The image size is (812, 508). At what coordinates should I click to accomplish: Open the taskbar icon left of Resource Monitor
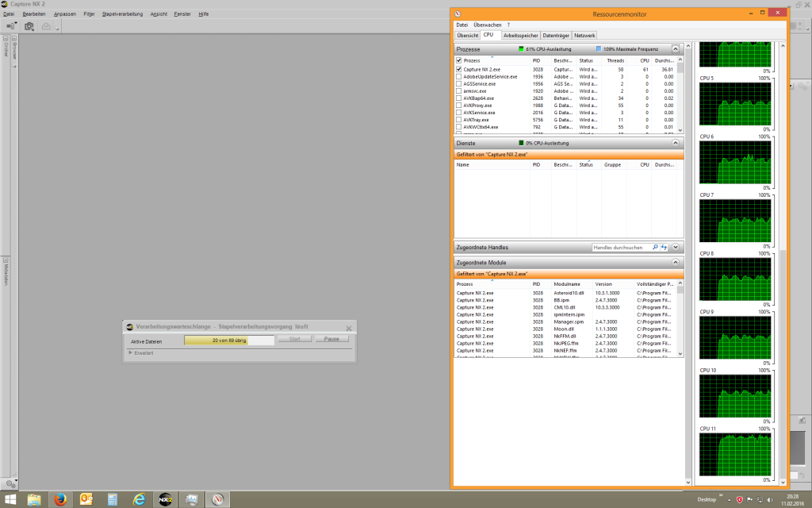point(192,500)
